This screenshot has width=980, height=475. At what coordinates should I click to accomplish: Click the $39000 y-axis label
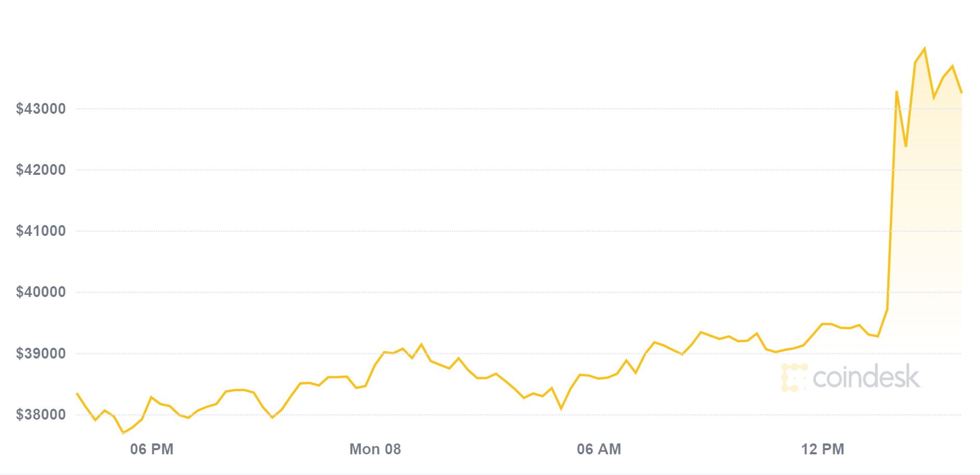point(41,353)
